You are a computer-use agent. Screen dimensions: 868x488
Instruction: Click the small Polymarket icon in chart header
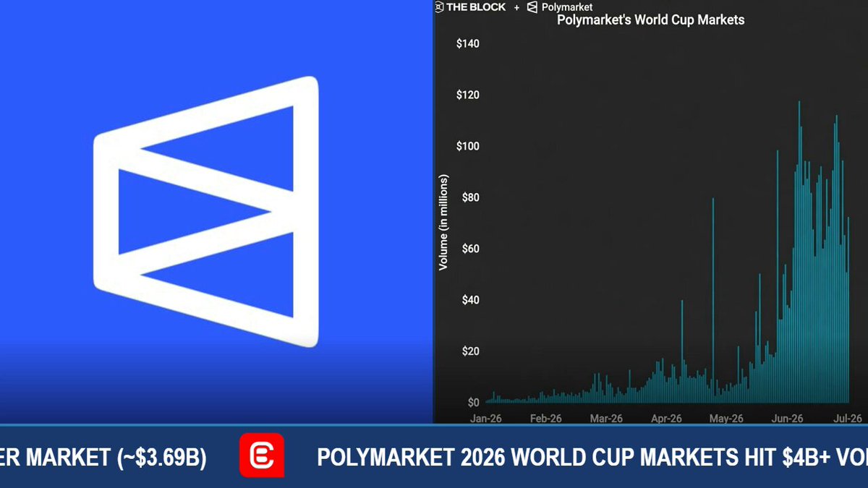pos(532,7)
